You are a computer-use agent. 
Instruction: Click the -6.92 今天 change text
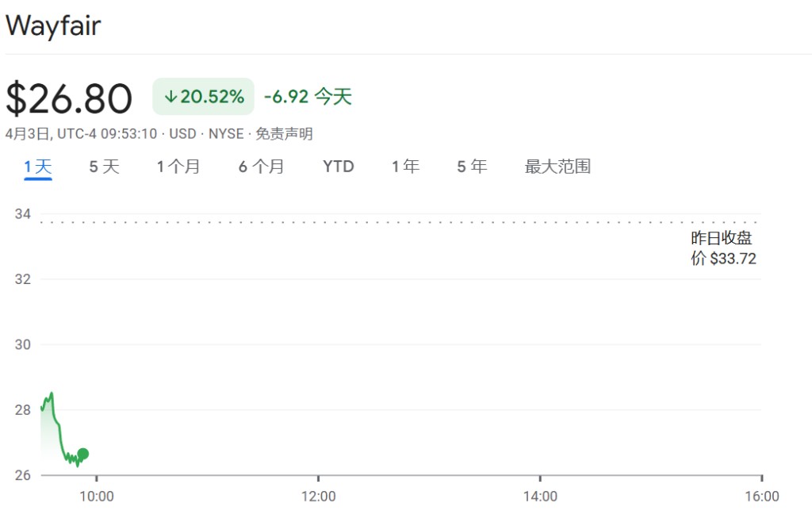coord(308,97)
